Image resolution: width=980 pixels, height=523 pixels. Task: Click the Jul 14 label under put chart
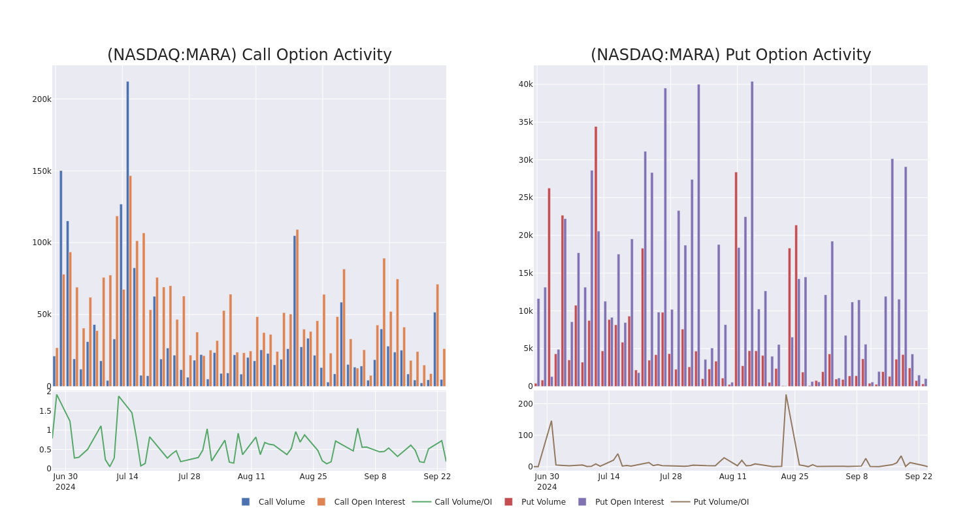(x=609, y=477)
